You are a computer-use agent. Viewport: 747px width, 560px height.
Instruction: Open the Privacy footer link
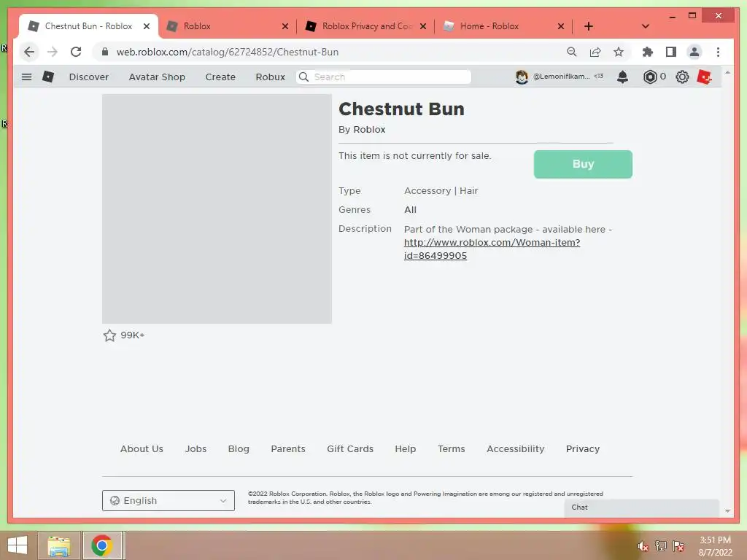(x=583, y=448)
